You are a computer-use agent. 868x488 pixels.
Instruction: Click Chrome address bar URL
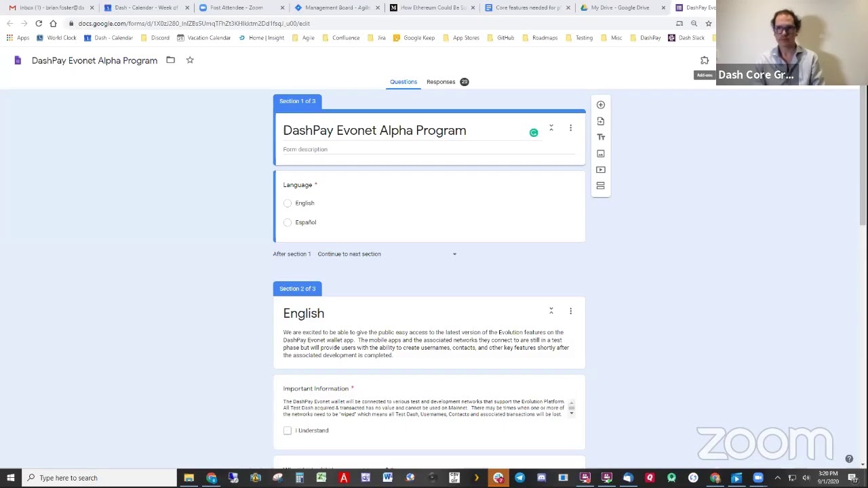[x=194, y=24]
